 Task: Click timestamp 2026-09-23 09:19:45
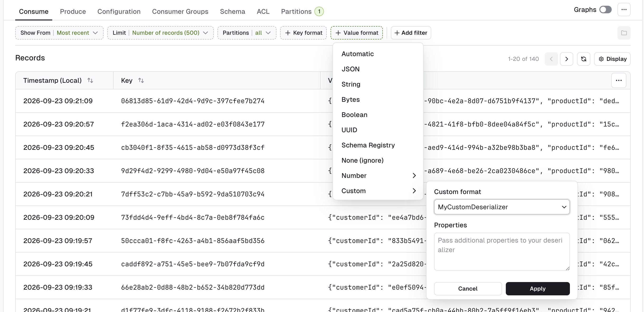(58, 264)
